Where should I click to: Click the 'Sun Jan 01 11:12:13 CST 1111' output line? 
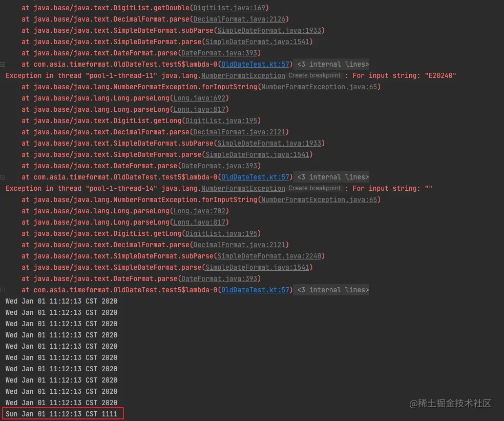[61, 414]
